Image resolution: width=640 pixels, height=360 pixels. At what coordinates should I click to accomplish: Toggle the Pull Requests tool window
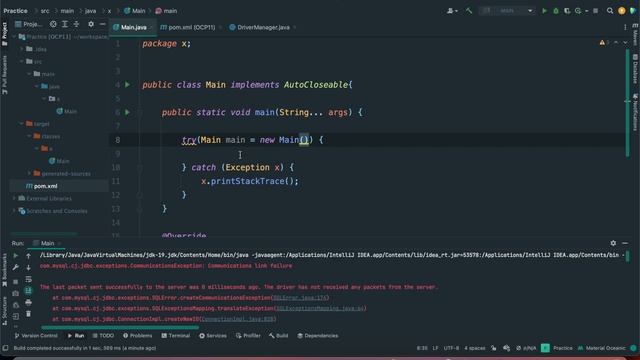[x=4, y=75]
